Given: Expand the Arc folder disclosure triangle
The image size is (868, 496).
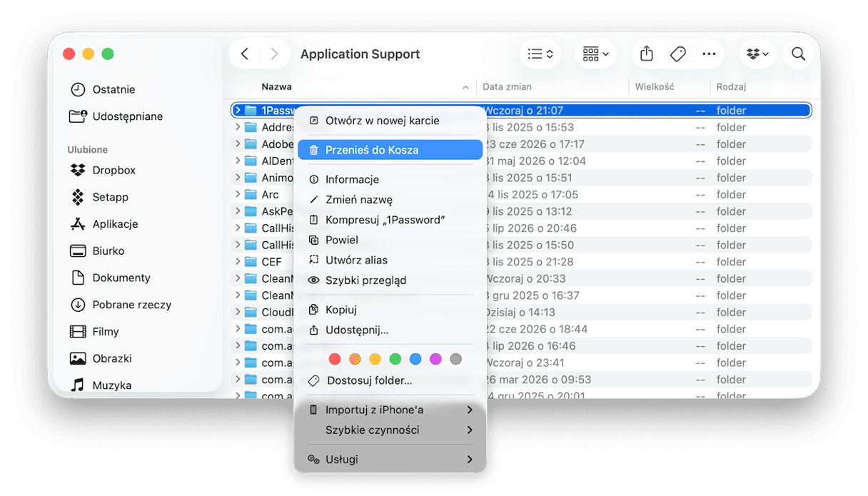Looking at the screenshot, I should 238,194.
